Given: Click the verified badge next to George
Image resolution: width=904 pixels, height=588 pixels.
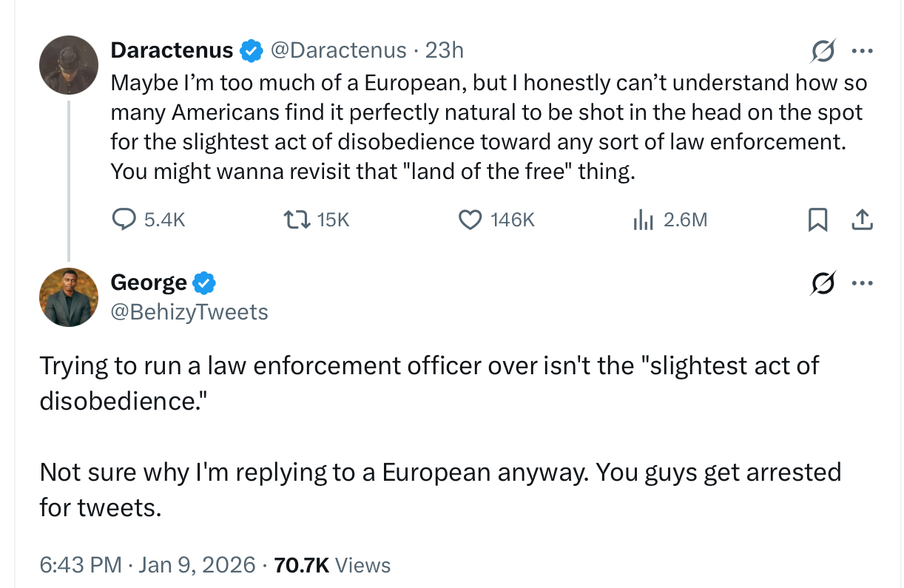Looking at the screenshot, I should 204,283.
